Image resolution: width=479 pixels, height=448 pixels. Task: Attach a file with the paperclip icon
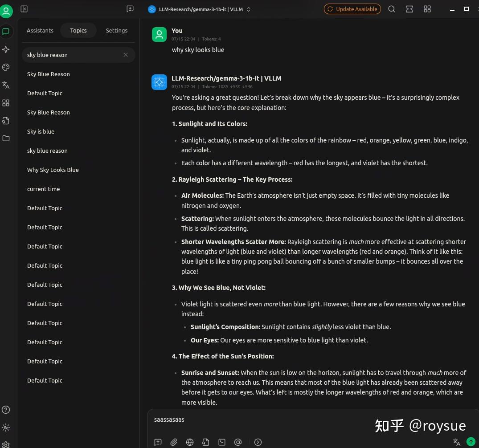(x=174, y=442)
